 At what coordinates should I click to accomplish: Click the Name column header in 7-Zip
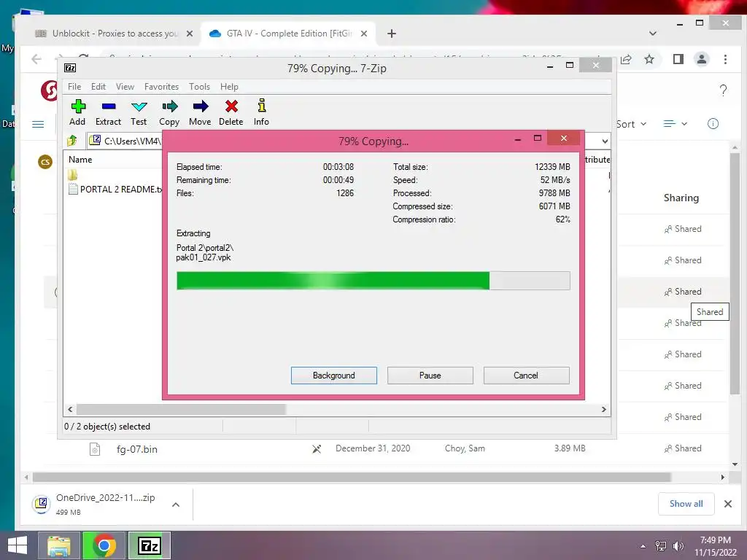80,160
